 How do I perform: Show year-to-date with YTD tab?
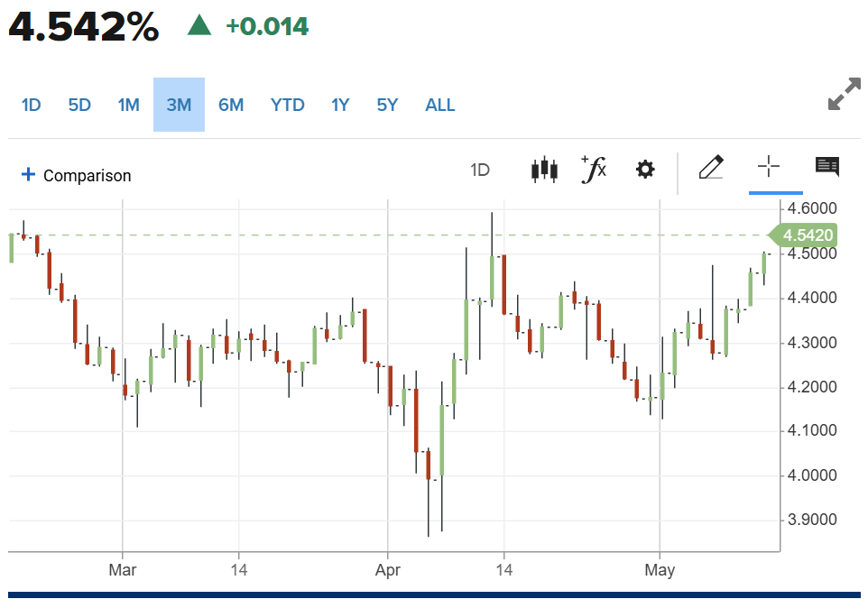point(287,105)
